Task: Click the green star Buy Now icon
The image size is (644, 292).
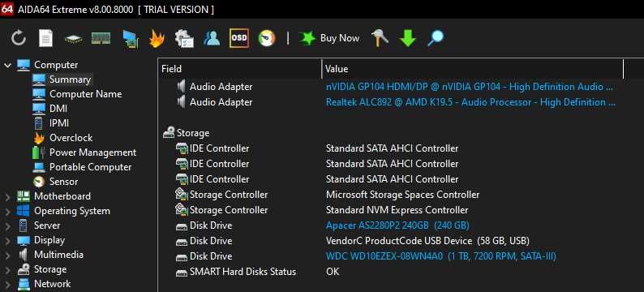Action: [307, 38]
